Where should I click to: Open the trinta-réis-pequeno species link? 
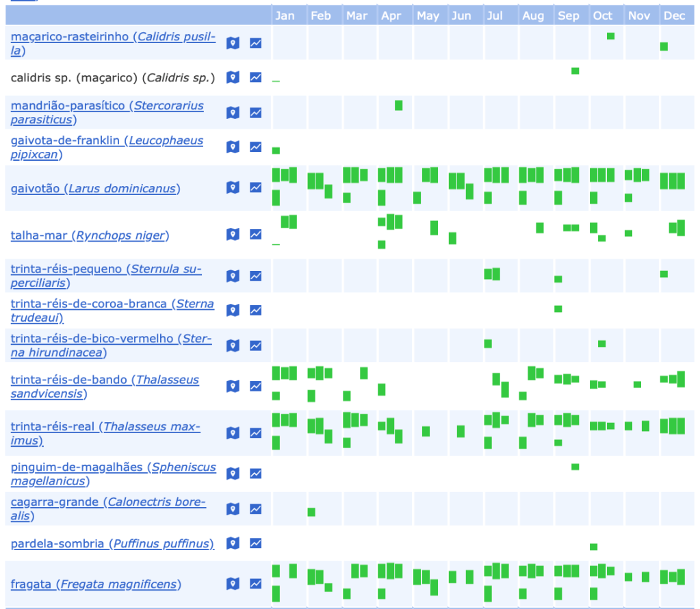(106, 269)
